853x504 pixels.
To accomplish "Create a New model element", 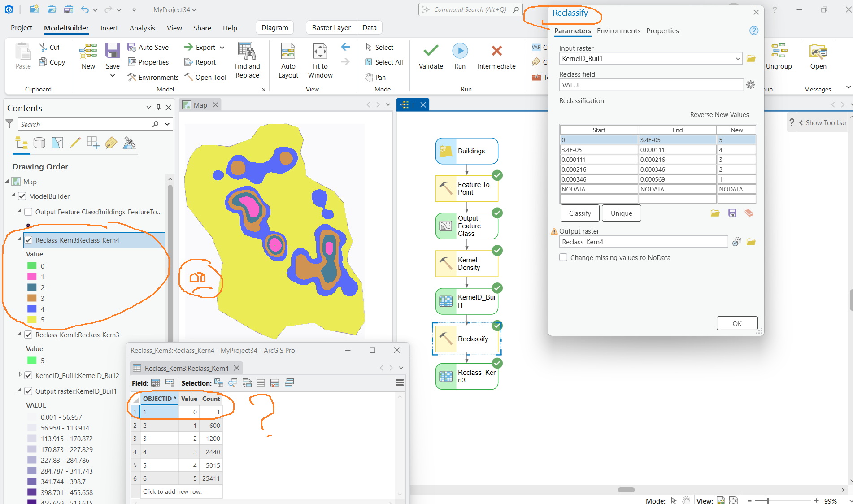I will click(x=88, y=56).
